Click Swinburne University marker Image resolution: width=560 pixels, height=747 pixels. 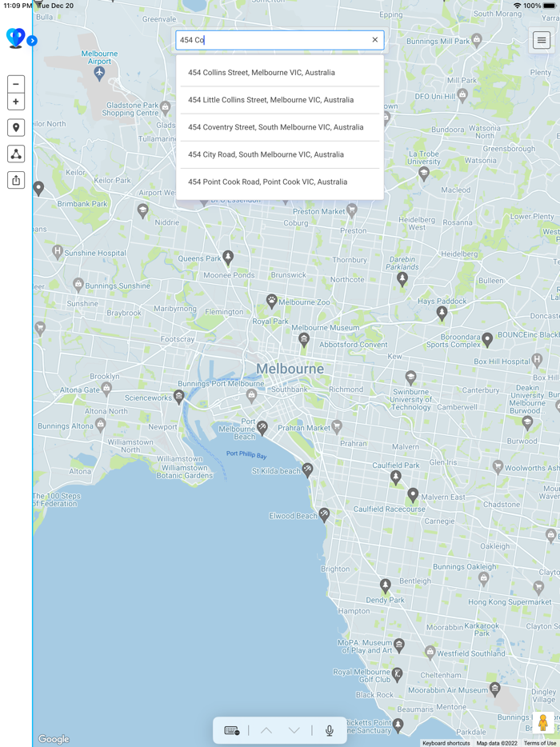[x=411, y=377]
